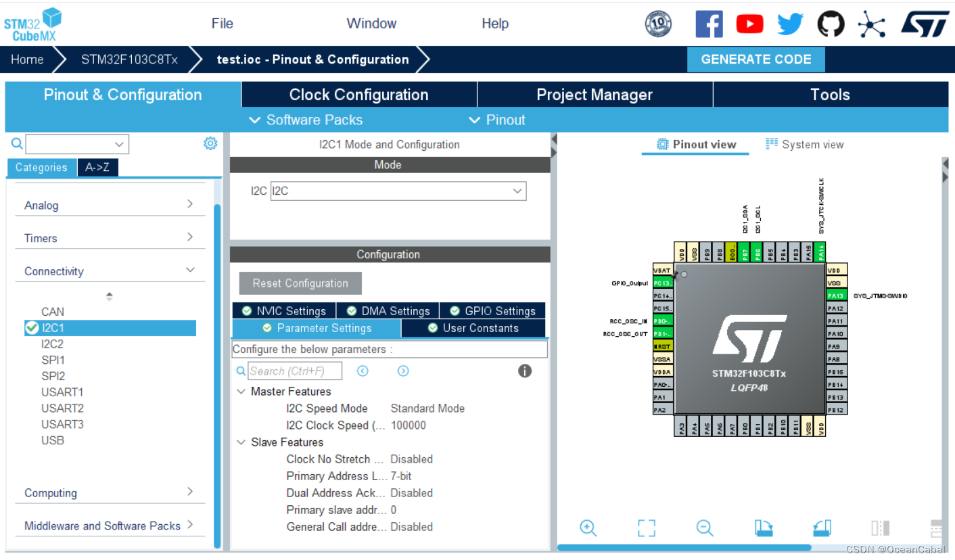Viewport: 955px width, 560px height.
Task: Click the ST community network icon
Action: [871, 25]
